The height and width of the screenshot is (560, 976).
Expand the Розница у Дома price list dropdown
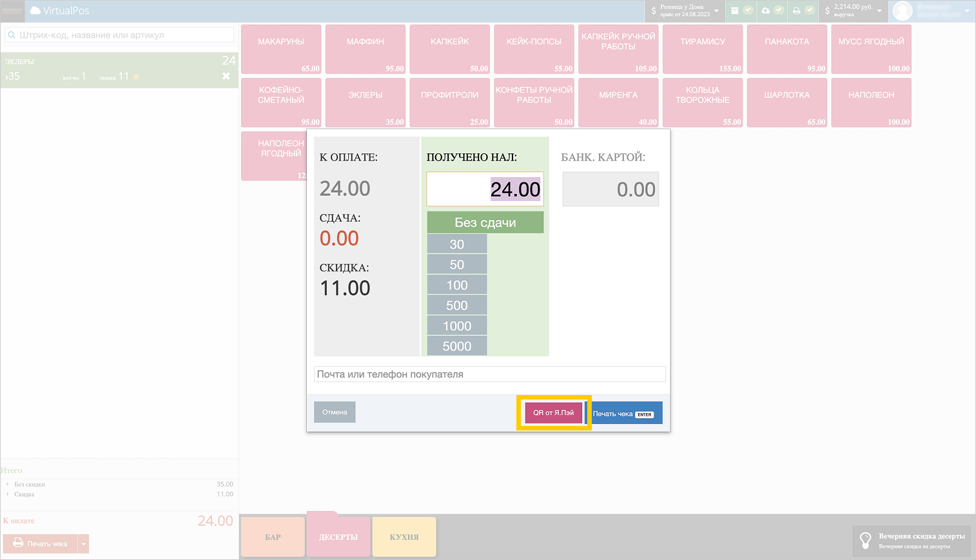click(x=716, y=11)
